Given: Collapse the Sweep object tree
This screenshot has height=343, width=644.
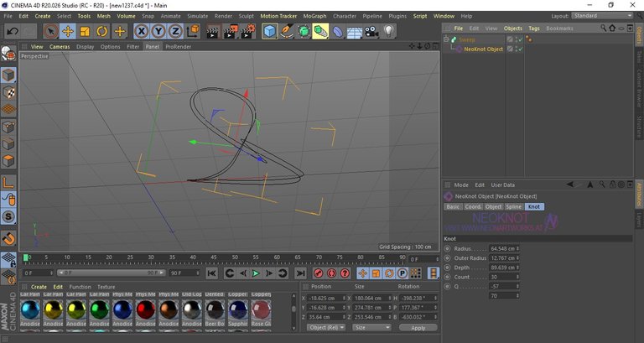Looking at the screenshot, I should coord(446,39).
